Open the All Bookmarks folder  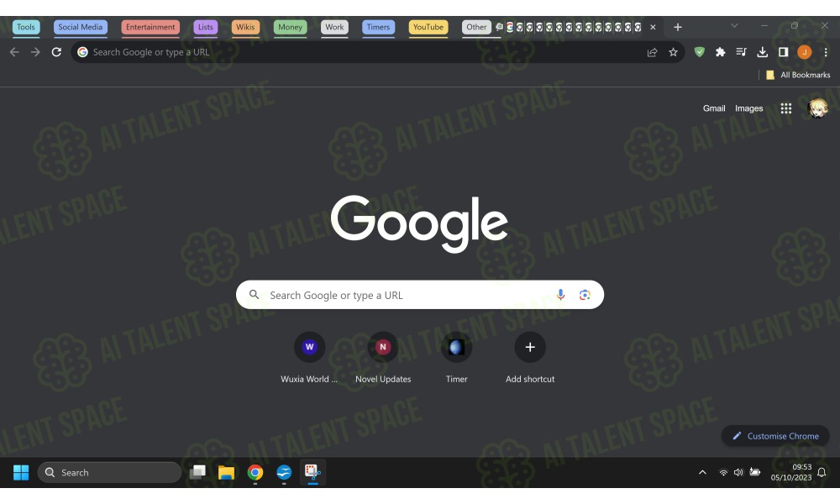(x=798, y=75)
